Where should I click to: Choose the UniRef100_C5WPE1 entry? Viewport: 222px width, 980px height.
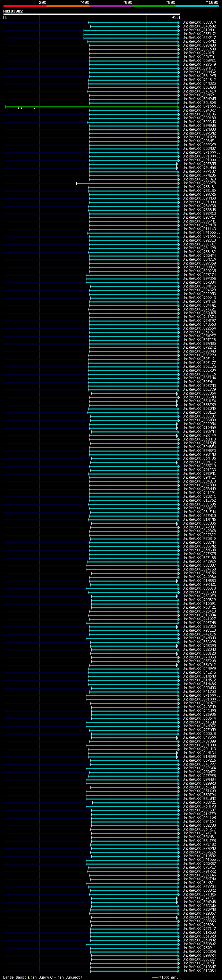tap(199, 60)
